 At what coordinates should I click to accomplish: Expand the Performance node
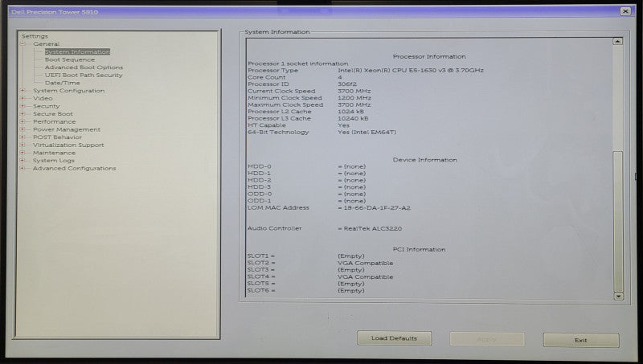point(23,122)
